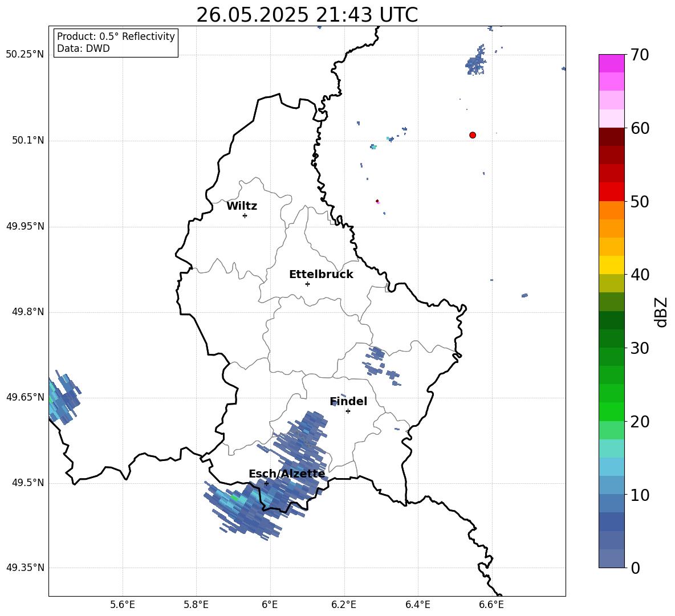Click the 10 tick on the colorbar
The width and height of the screenshot is (675, 616).
(x=640, y=495)
